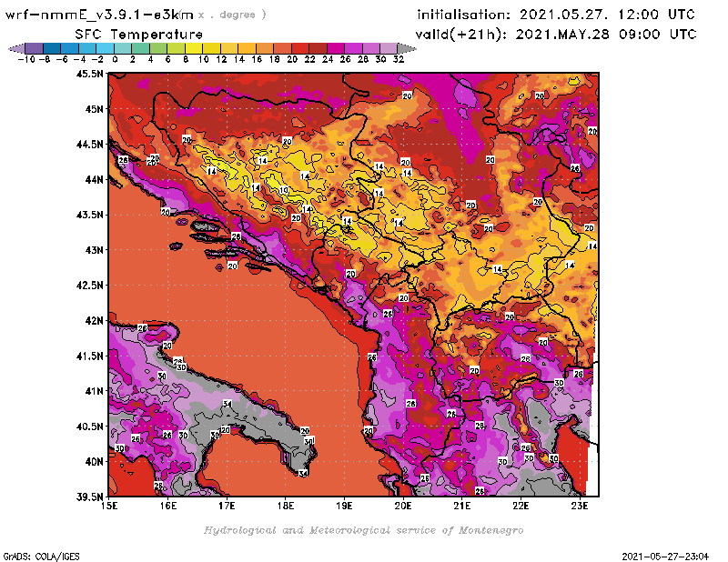Viewport: 728px width, 562px height.
Task: Click the 'initialisation: 2021.05.27. 12:00 UTC' text
Action: [x=556, y=15]
